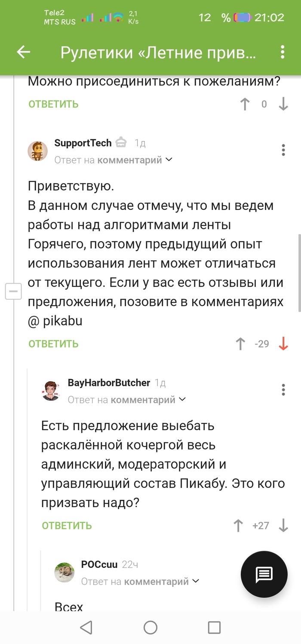
Task: Downvote BayHarborButcher's comment
Action: click(x=283, y=525)
